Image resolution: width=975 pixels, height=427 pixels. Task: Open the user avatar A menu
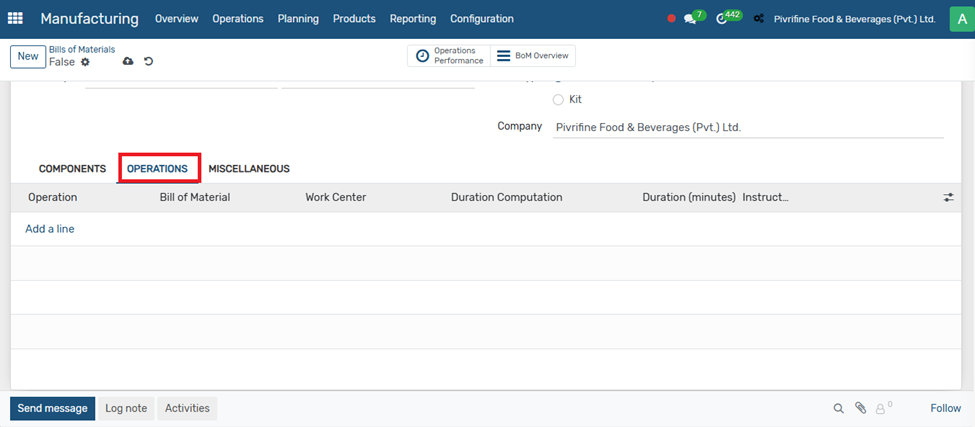point(961,19)
